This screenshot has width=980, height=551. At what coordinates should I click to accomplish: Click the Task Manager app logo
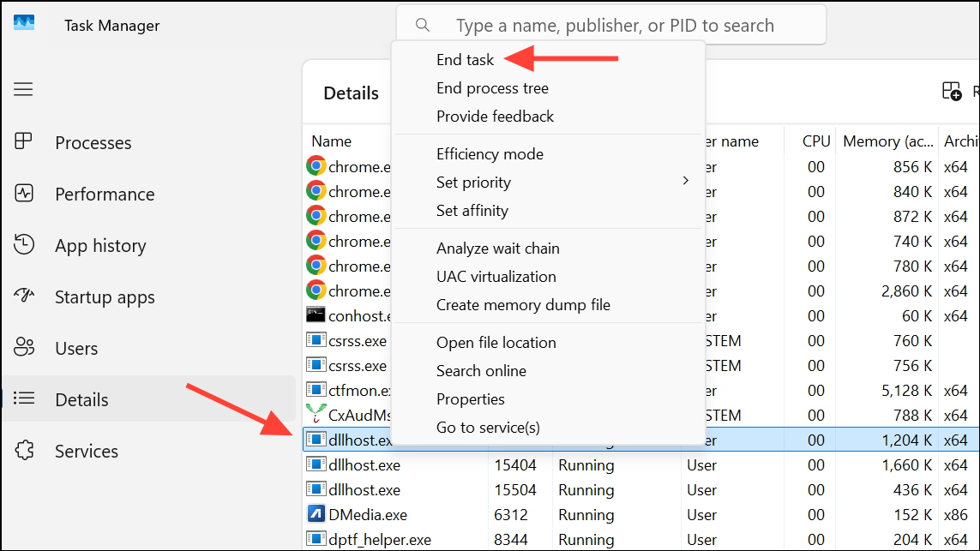pyautogui.click(x=24, y=23)
